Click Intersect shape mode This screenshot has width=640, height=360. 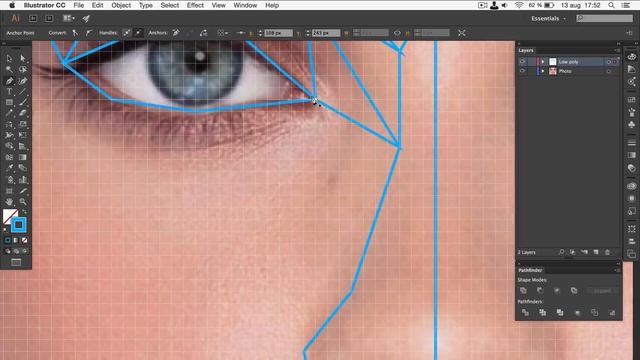[557, 291]
